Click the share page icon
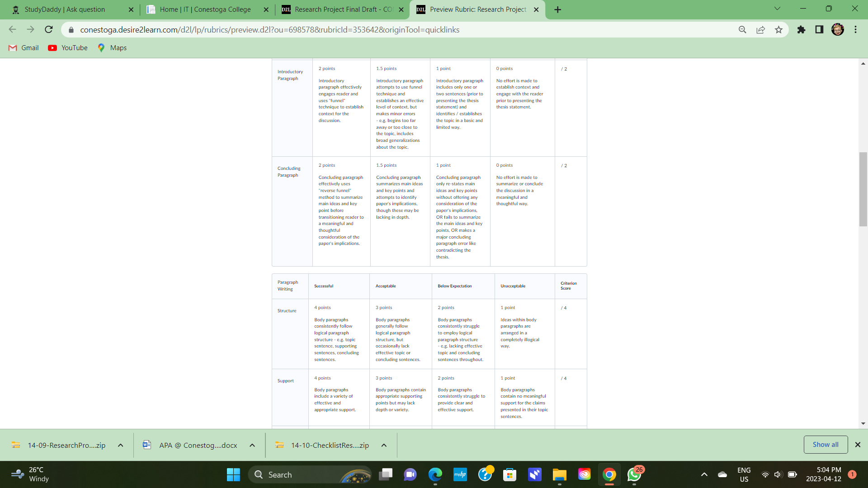This screenshot has height=488, width=868. click(x=761, y=30)
